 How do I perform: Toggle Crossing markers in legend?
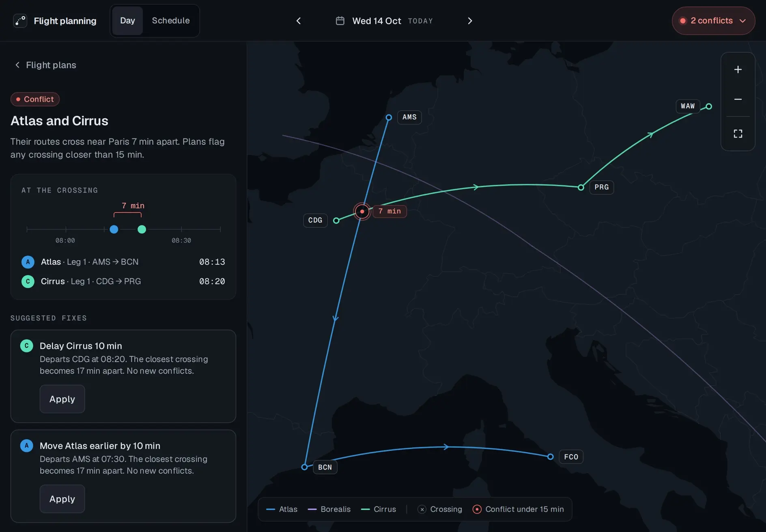pyautogui.click(x=440, y=509)
